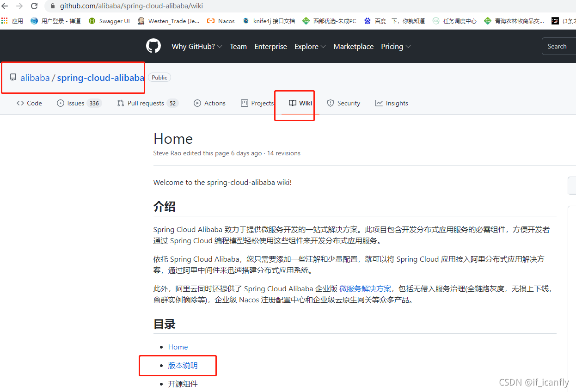Click the 目录 section heading
Viewport: 576px width, 392px height.
(165, 324)
